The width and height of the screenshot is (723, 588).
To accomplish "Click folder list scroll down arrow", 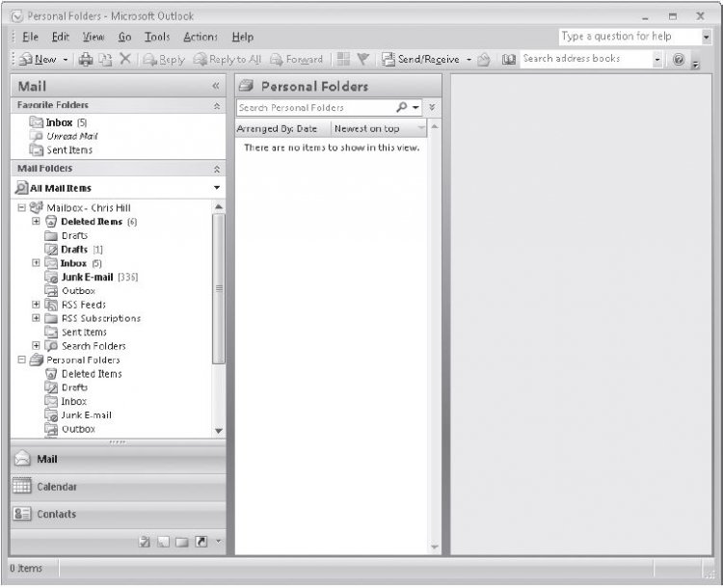I will [x=219, y=431].
